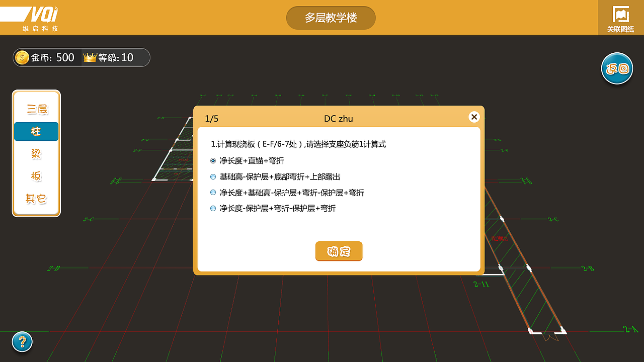Select 三层 in the side menu
This screenshot has height=362, width=644.
coord(36,109)
